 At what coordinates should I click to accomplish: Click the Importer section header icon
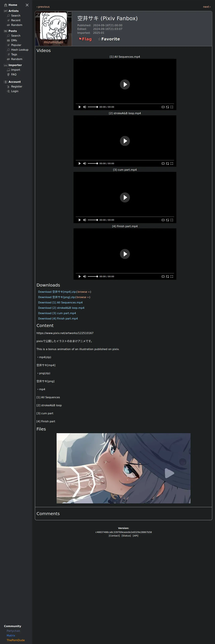pos(6,65)
